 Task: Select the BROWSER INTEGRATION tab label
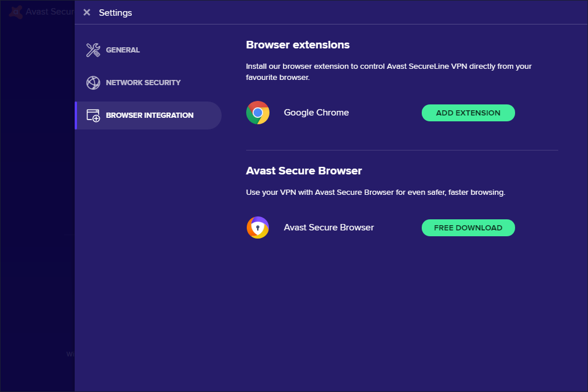149,116
